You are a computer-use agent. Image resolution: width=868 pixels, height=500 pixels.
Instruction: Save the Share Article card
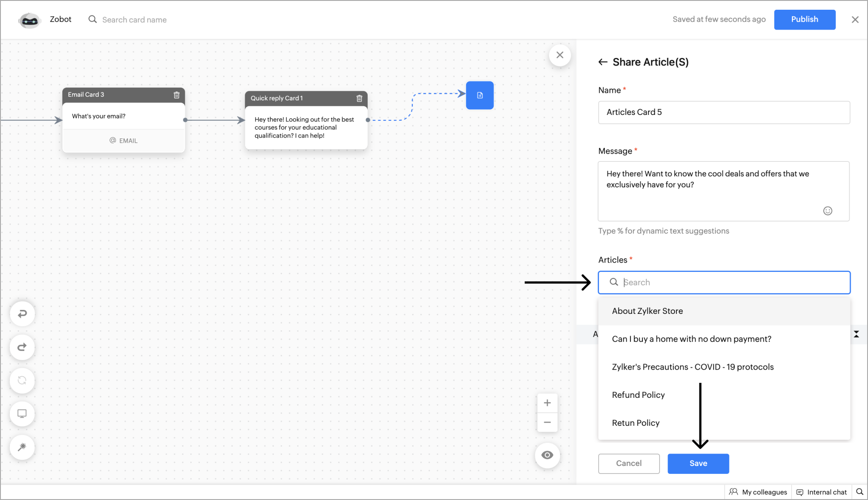pyautogui.click(x=698, y=463)
